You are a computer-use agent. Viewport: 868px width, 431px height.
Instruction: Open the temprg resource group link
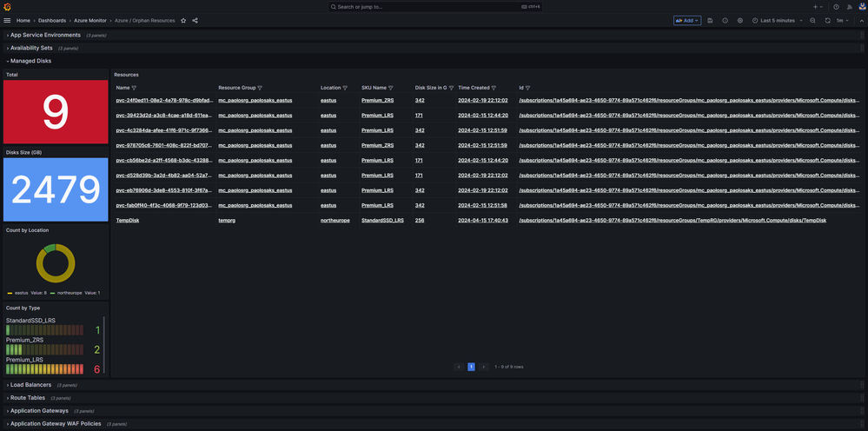pos(227,220)
